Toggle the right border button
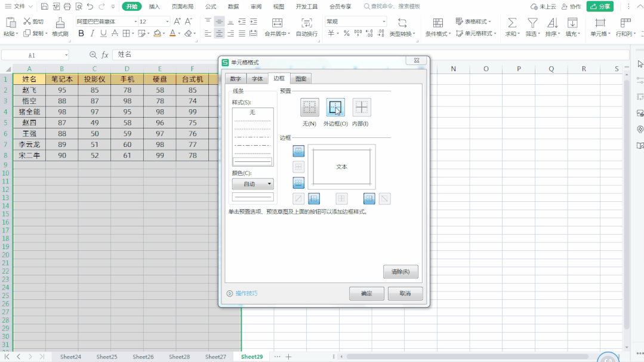 (x=369, y=199)
